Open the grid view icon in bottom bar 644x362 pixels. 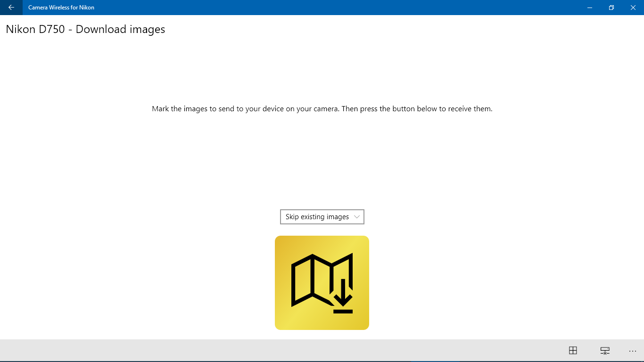[x=573, y=350]
